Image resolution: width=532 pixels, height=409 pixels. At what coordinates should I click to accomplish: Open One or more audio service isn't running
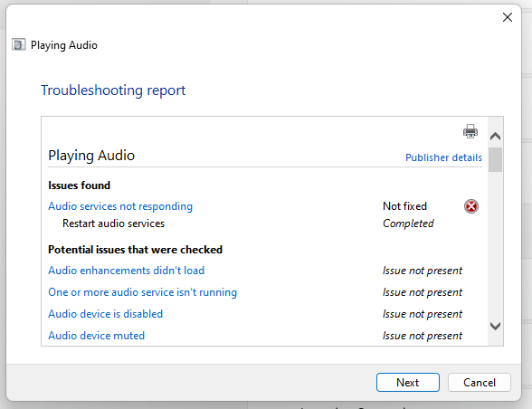143,292
